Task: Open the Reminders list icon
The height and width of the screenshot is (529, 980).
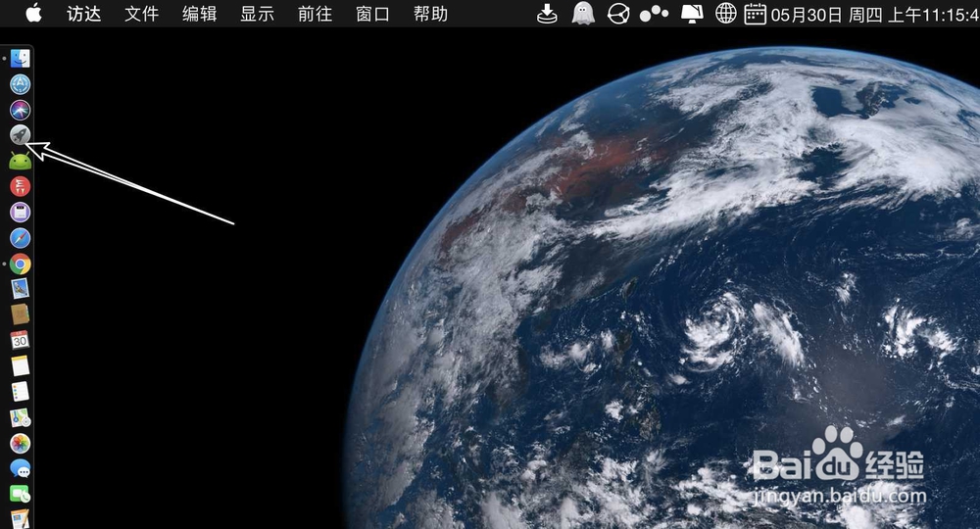Action: (x=20, y=392)
